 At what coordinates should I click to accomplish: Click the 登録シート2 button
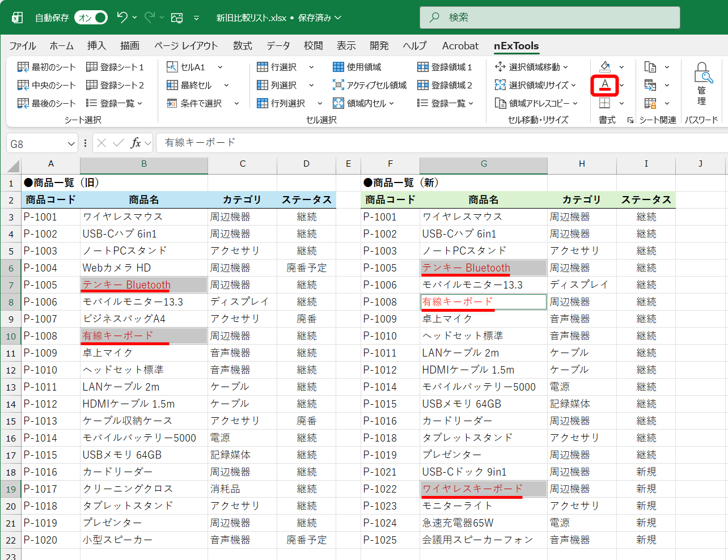(x=115, y=85)
